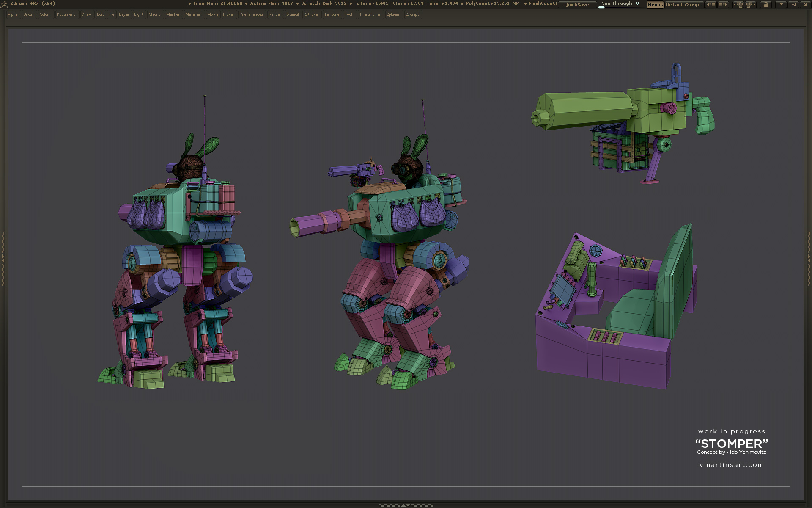The width and height of the screenshot is (812, 508).
Task: Click the RTime 1.563 readout
Action: 407,3
